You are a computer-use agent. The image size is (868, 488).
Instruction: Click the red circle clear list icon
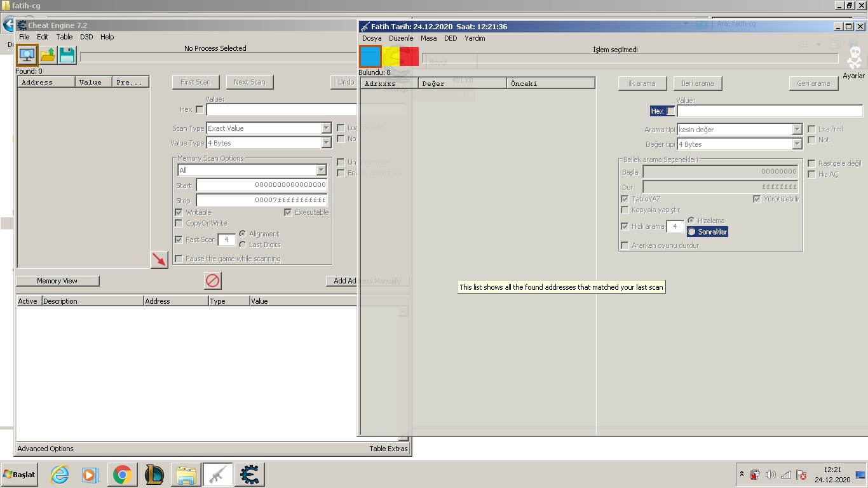coord(212,280)
